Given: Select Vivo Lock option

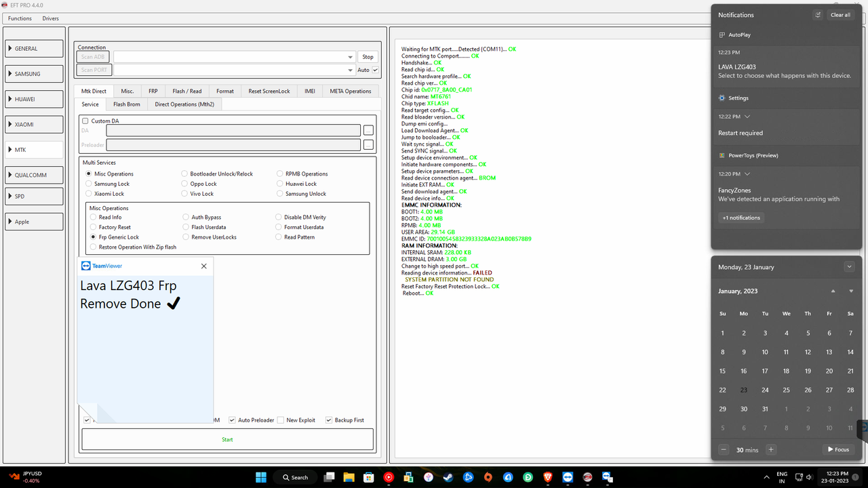Looking at the screenshot, I should [184, 194].
